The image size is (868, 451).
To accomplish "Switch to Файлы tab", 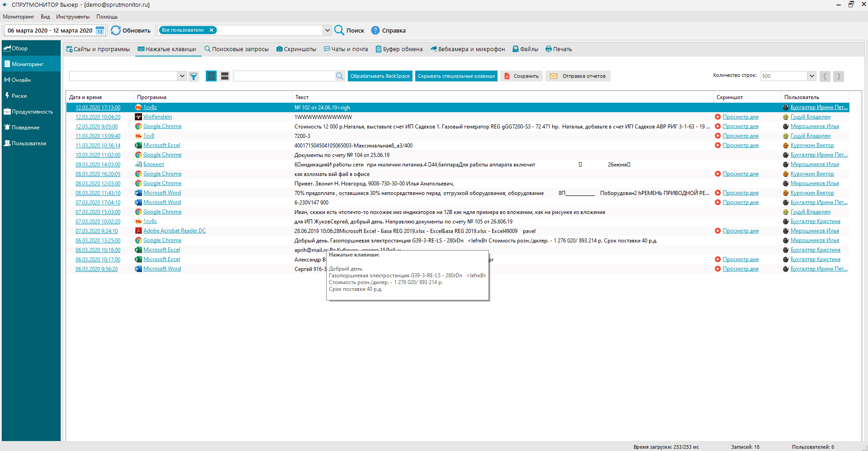I will point(525,49).
